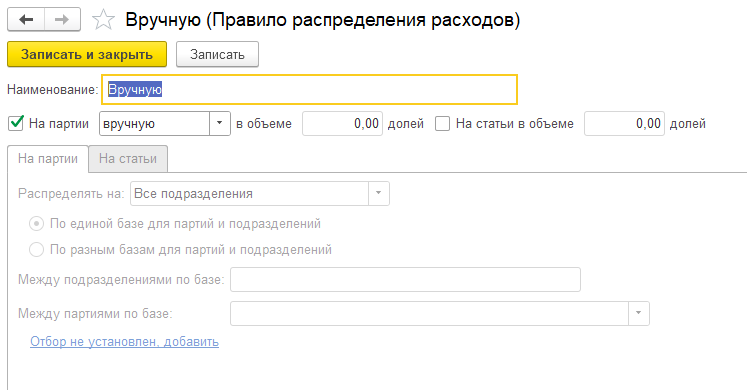747x390 pixels.
Task: Click Все подразделения combo box text
Action: click(193, 194)
